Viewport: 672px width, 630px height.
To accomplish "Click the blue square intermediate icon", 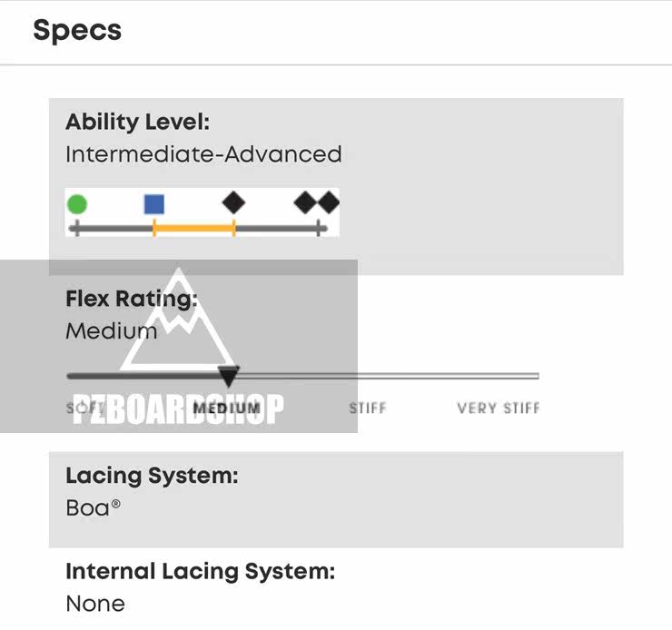I will pos(154,203).
